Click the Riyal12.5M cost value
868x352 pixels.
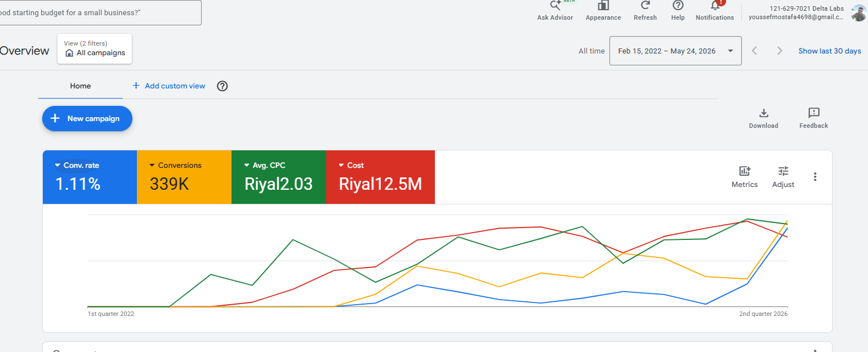pos(380,184)
